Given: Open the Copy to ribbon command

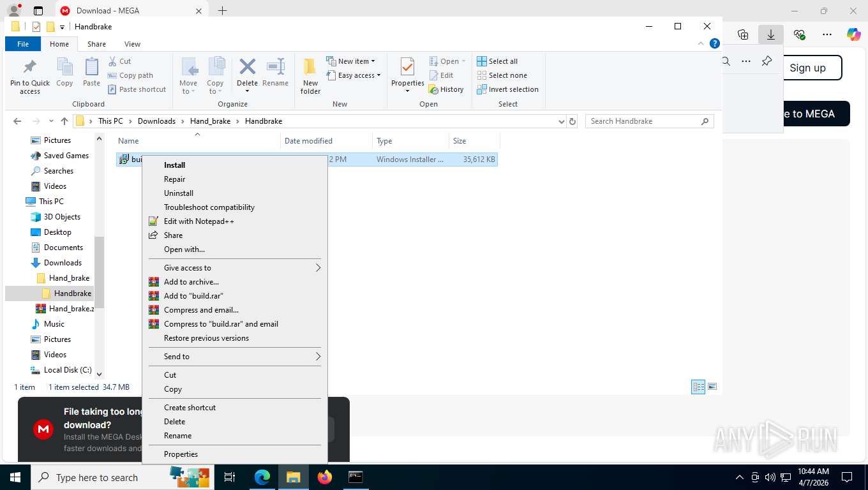Looking at the screenshot, I should click(x=216, y=76).
